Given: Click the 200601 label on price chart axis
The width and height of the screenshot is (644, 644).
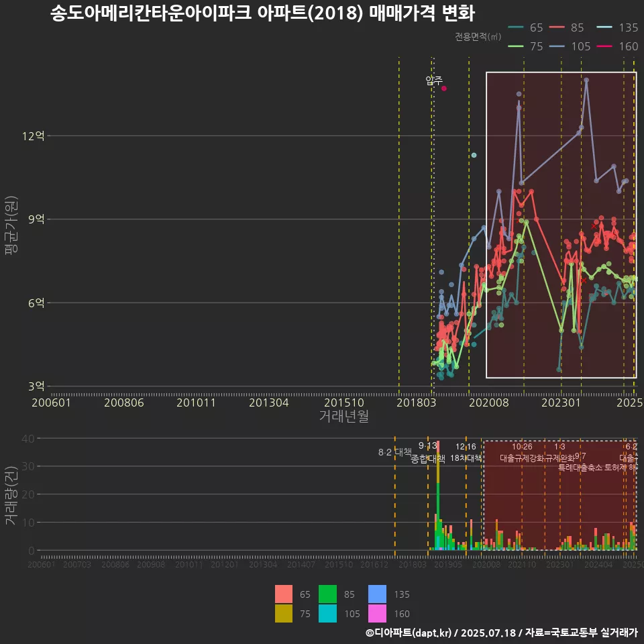Looking at the screenshot, I should pos(52,402).
